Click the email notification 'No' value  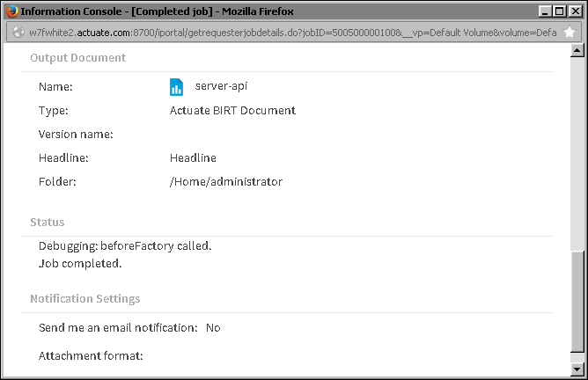(212, 327)
